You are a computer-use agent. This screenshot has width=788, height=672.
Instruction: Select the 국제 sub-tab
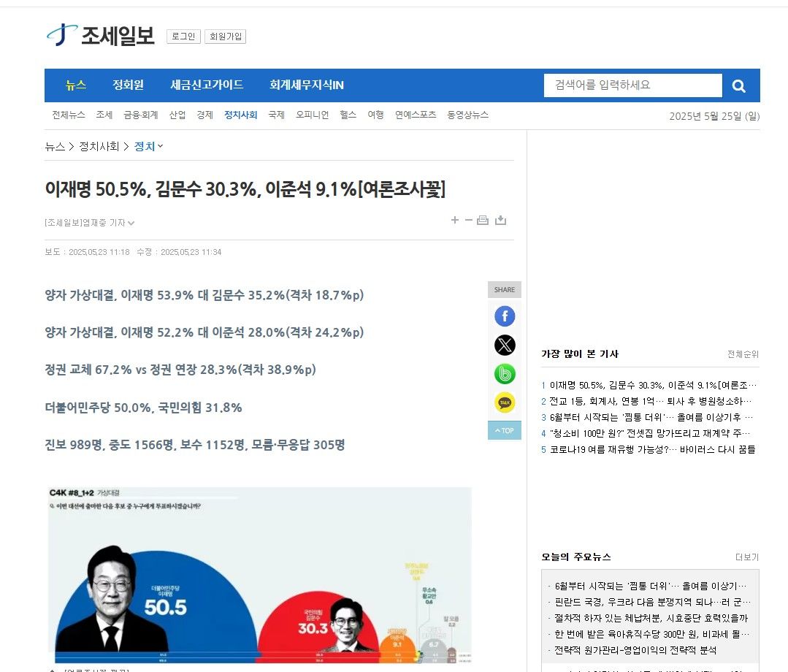[x=276, y=115]
